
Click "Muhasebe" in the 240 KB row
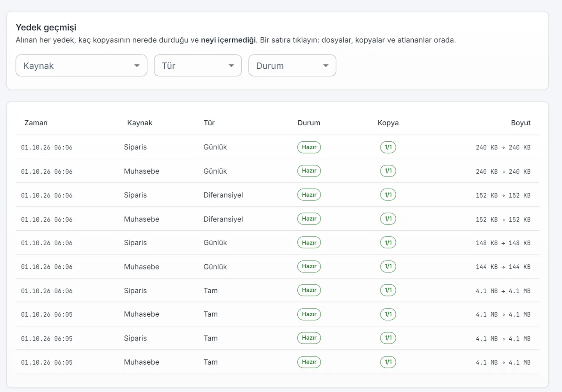142,171
